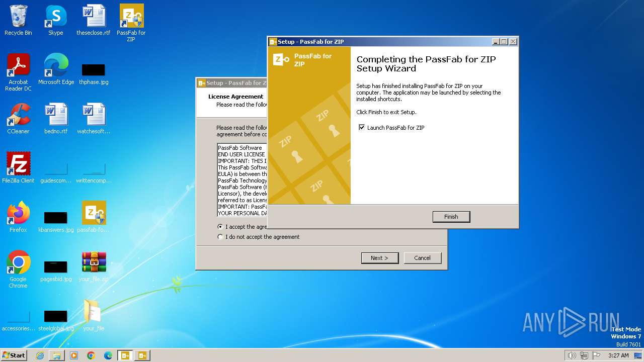
Task: Select FileZilla Client desktop shortcut
Action: click(x=18, y=167)
